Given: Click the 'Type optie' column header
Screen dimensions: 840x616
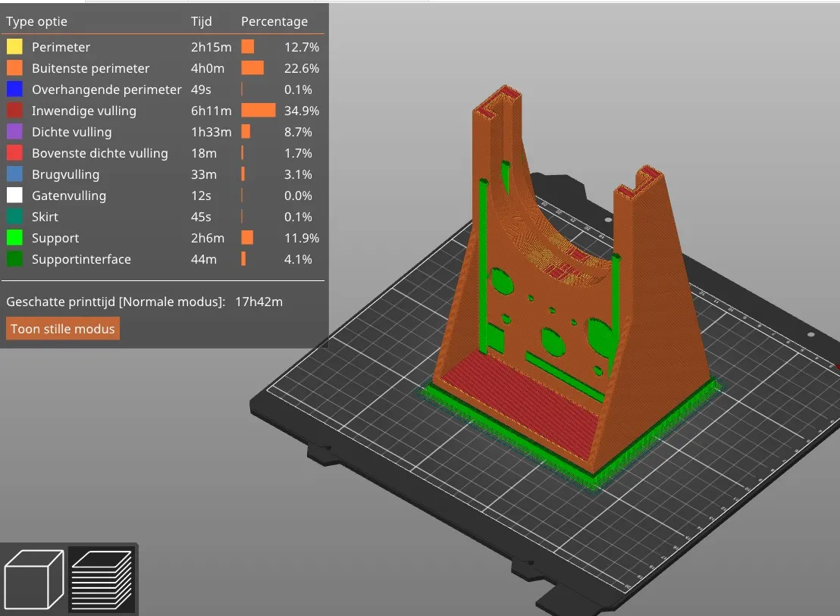Looking at the screenshot, I should (37, 21).
